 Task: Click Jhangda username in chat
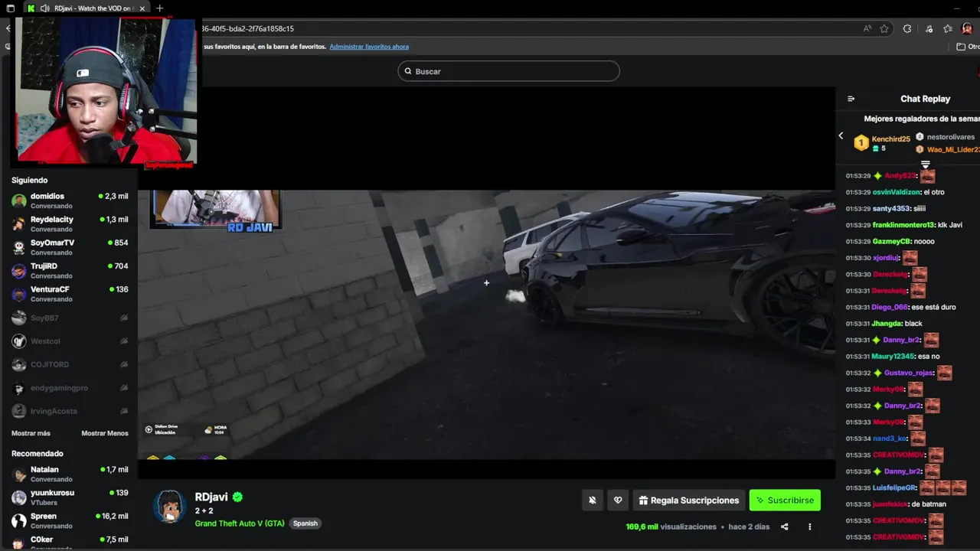click(x=887, y=323)
